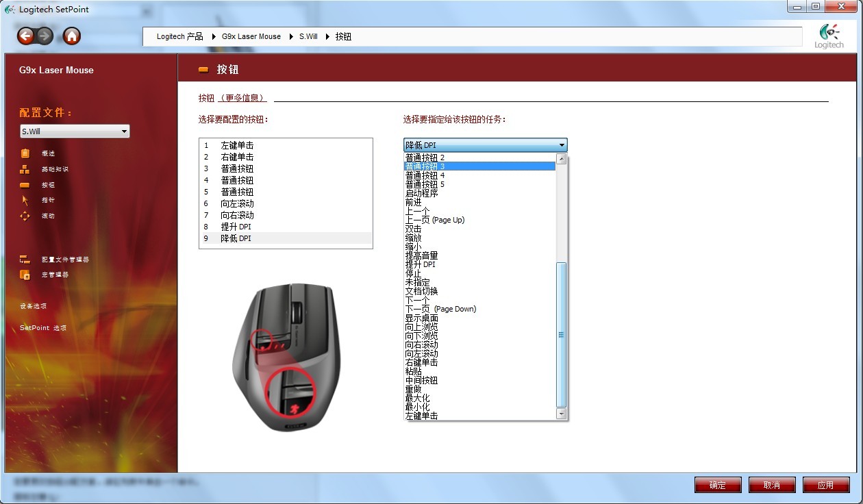The height and width of the screenshot is (504, 863).
Task: Go back with the left arrow button
Action: coord(26,36)
